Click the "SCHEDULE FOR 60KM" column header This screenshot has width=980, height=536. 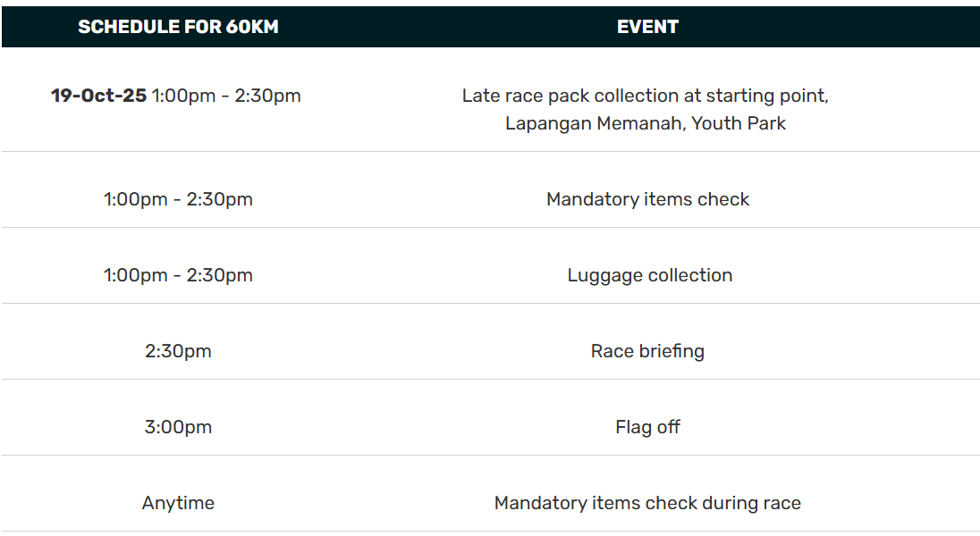pos(178,27)
